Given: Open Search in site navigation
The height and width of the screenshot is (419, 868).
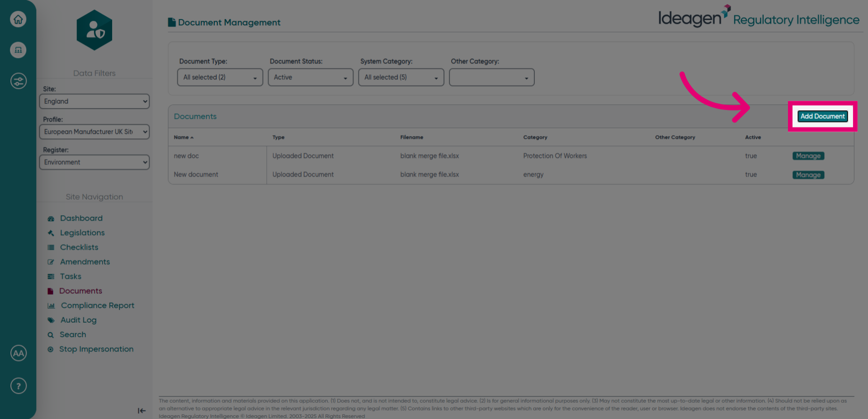Looking at the screenshot, I should coord(73,334).
